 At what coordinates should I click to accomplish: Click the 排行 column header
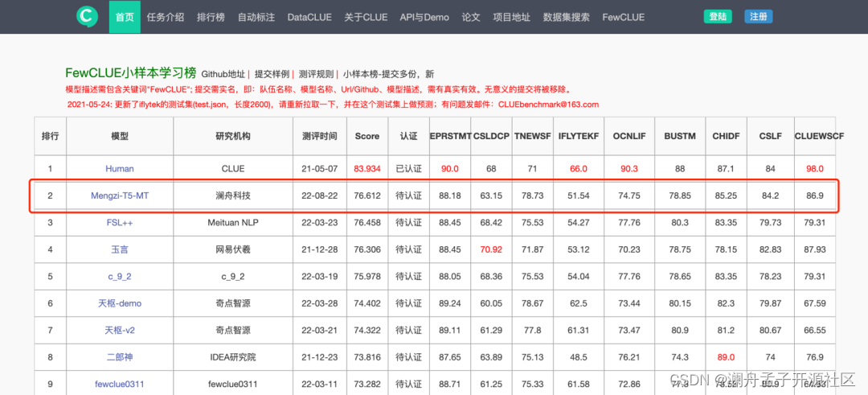pos(50,136)
